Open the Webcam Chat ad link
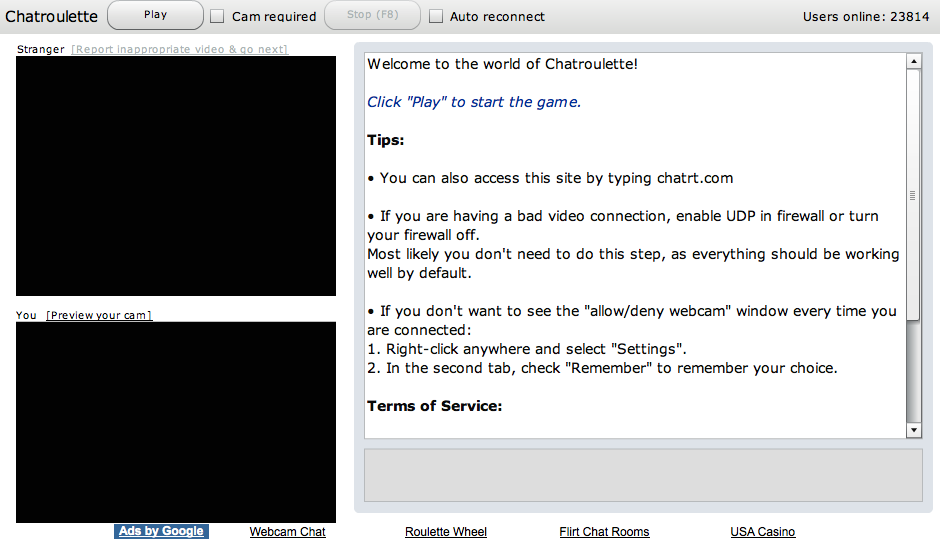The height and width of the screenshot is (539, 940). click(287, 532)
